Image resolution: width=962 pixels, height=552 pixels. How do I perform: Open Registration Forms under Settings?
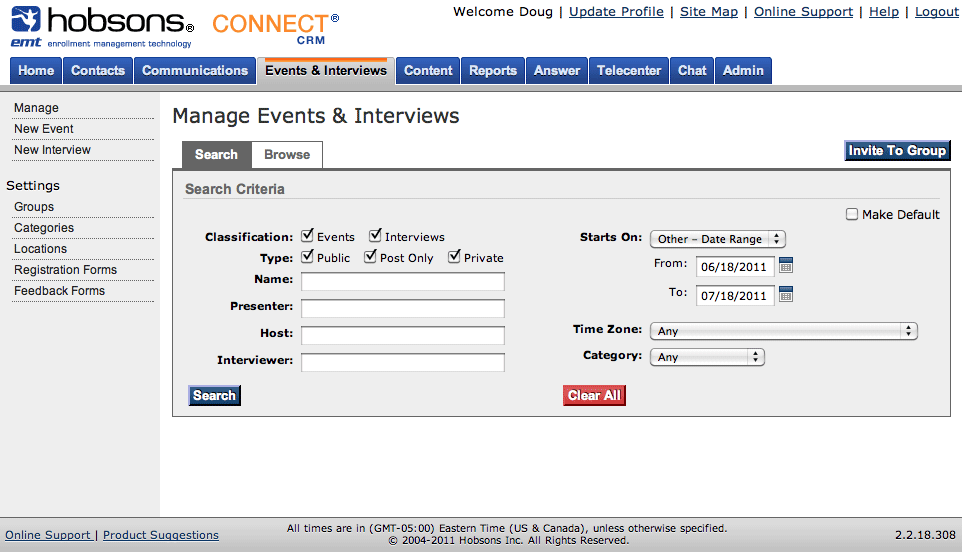point(65,270)
